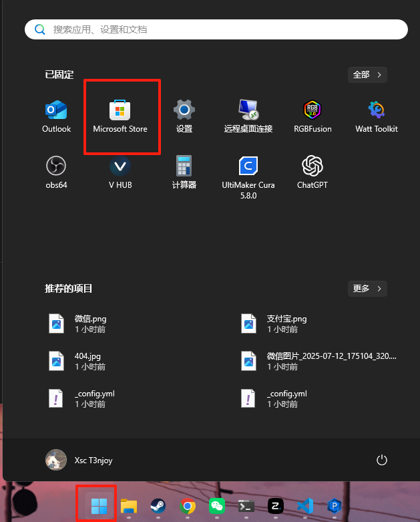Expand 更多 recommended items
The image size is (420, 522).
click(367, 289)
